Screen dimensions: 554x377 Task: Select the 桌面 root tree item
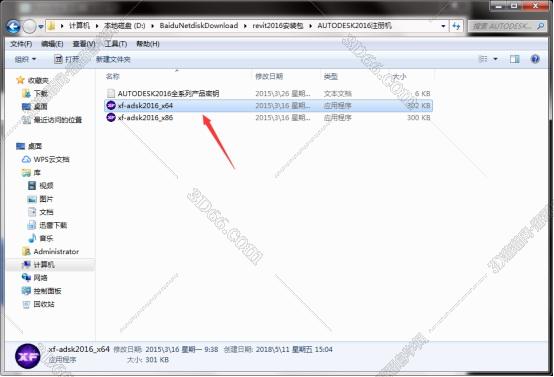35,146
